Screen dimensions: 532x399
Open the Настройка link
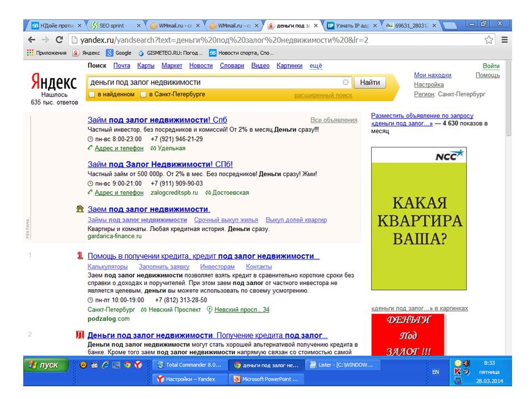click(x=429, y=84)
